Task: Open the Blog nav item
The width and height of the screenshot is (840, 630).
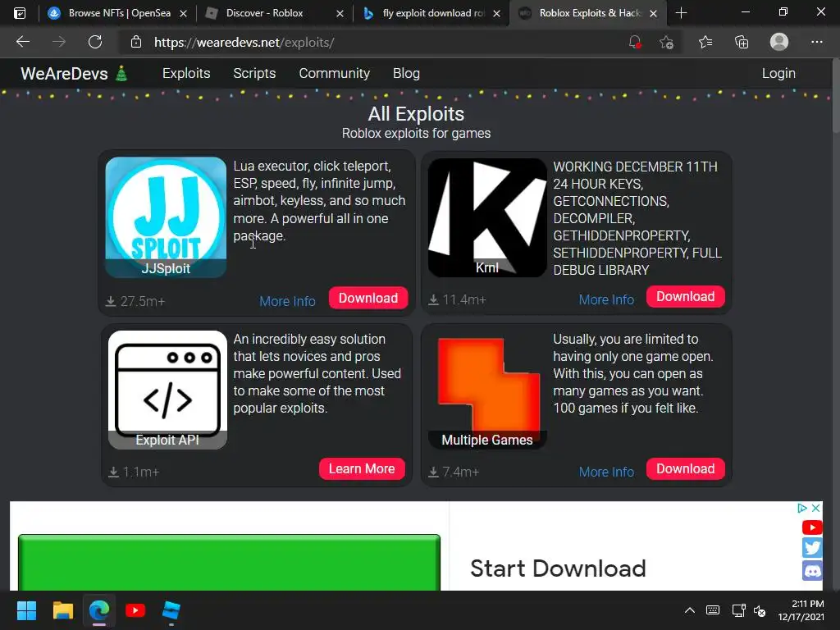Action: pyautogui.click(x=406, y=73)
